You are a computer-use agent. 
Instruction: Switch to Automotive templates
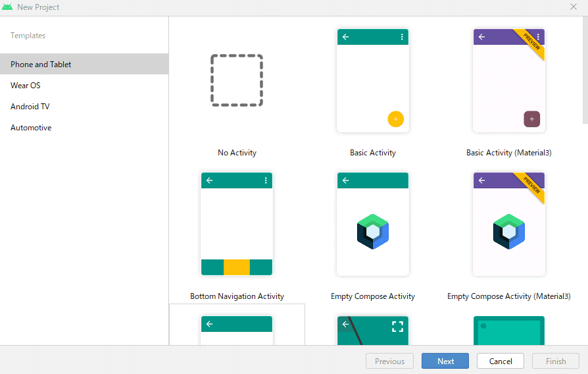coord(84,128)
